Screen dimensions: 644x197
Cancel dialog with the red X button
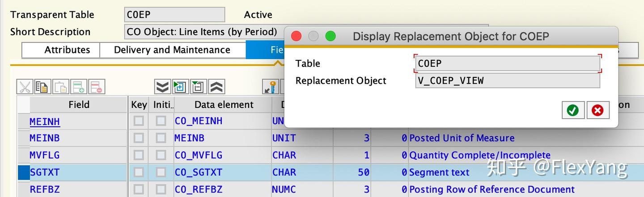[598, 110]
